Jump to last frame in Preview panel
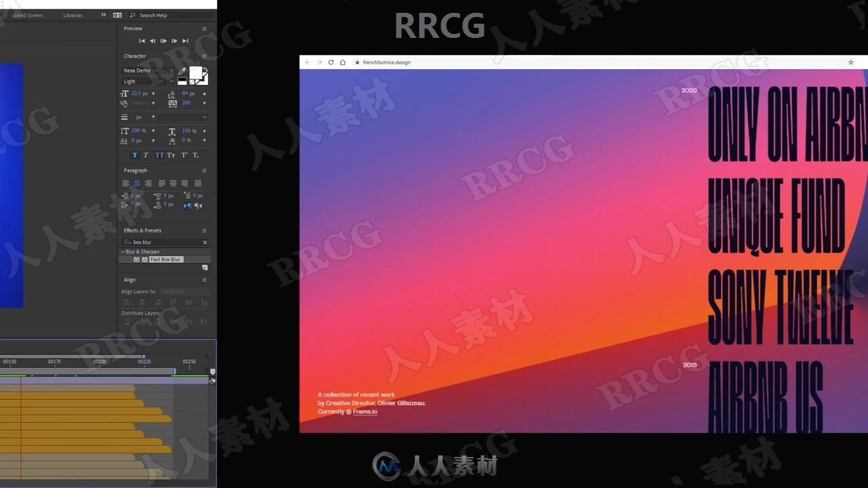 tap(185, 41)
